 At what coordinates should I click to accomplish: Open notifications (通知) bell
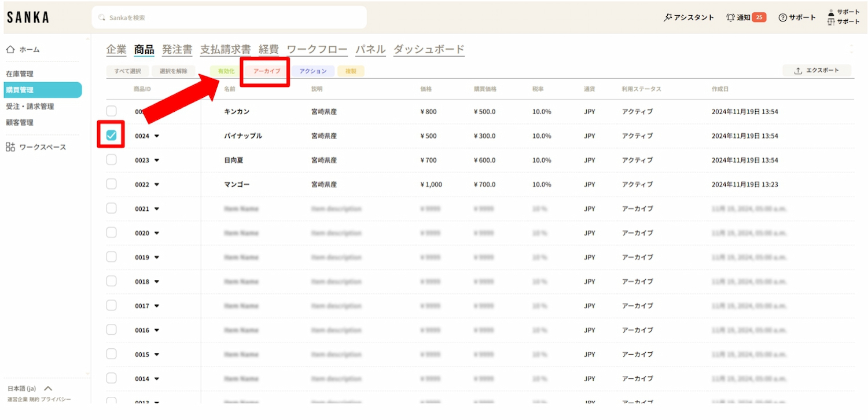(731, 17)
